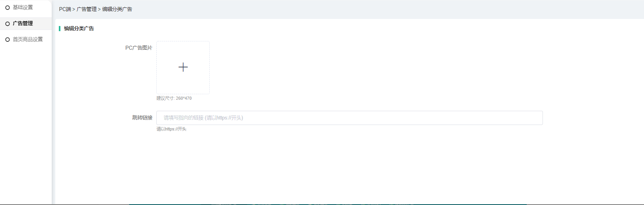Click the dashed upload box's bottom edge
This screenshot has width=644, height=205.
(x=183, y=94)
